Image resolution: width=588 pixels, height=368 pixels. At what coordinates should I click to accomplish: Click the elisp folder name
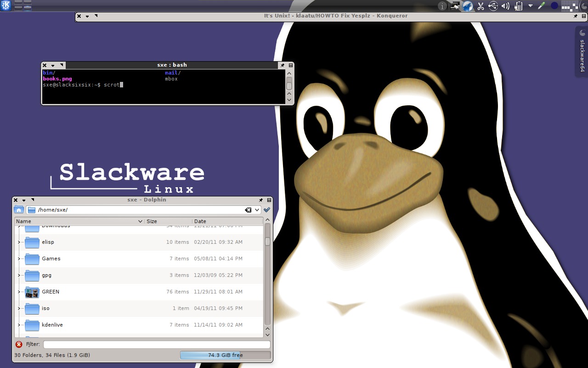tap(48, 242)
